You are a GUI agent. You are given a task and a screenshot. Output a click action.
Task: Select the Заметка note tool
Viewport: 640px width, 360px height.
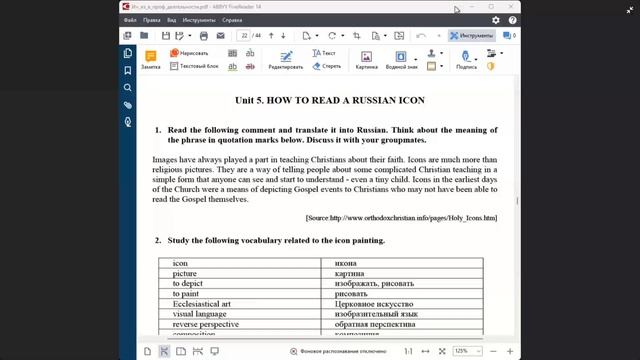tap(151, 60)
